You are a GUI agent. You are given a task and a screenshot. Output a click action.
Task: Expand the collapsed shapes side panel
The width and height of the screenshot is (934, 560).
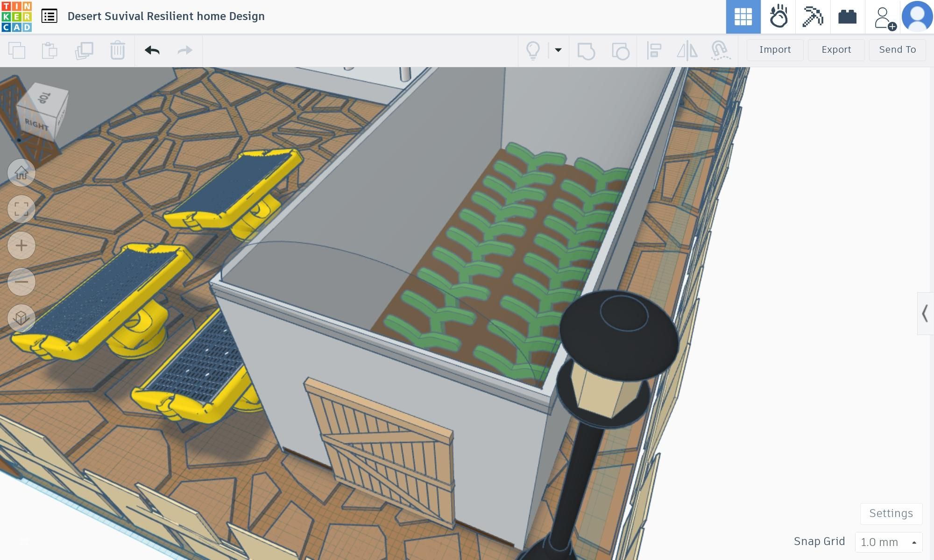pos(925,314)
